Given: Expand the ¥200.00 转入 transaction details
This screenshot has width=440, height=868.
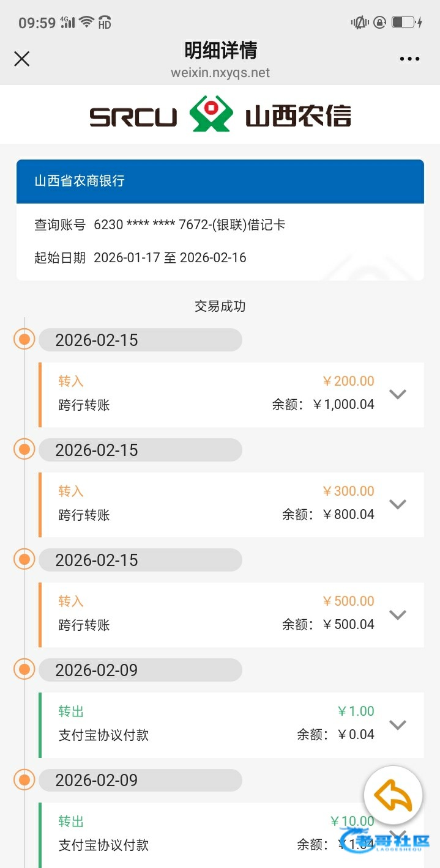Looking at the screenshot, I should (x=398, y=394).
